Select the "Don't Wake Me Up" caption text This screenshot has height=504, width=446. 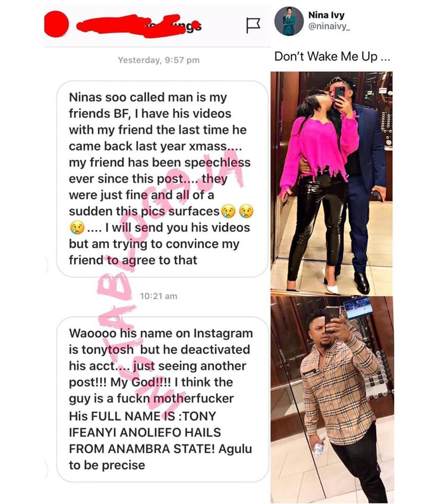(x=332, y=56)
